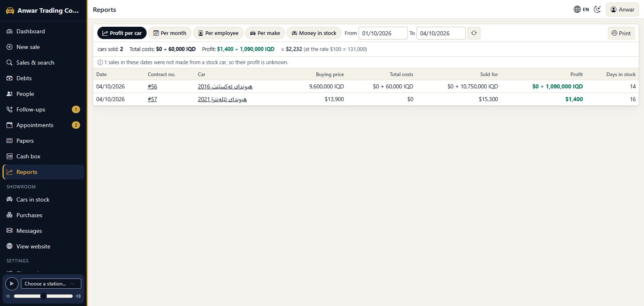The height and width of the screenshot is (306, 644).
Task: Go to Sales & search
Action: 43,63
